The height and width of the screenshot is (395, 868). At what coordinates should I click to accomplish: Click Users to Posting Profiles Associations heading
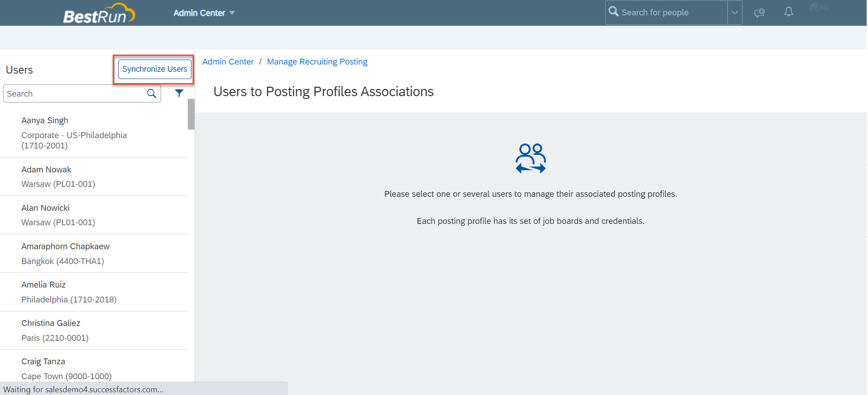(324, 92)
